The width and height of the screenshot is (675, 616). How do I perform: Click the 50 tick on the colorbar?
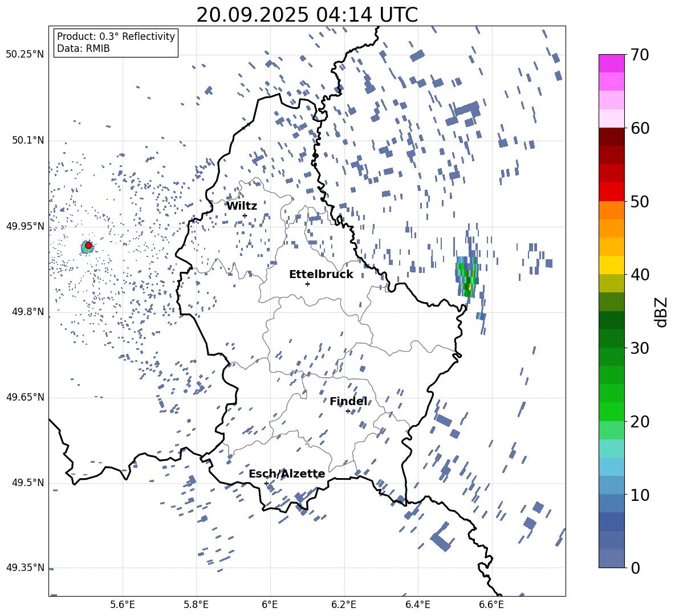point(640,201)
